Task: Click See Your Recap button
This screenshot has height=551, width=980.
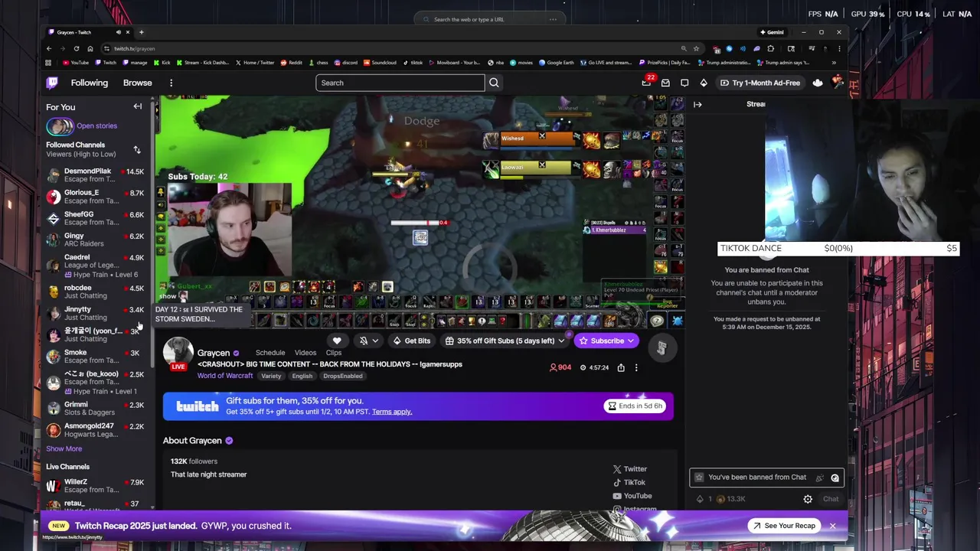Action: 783,526
